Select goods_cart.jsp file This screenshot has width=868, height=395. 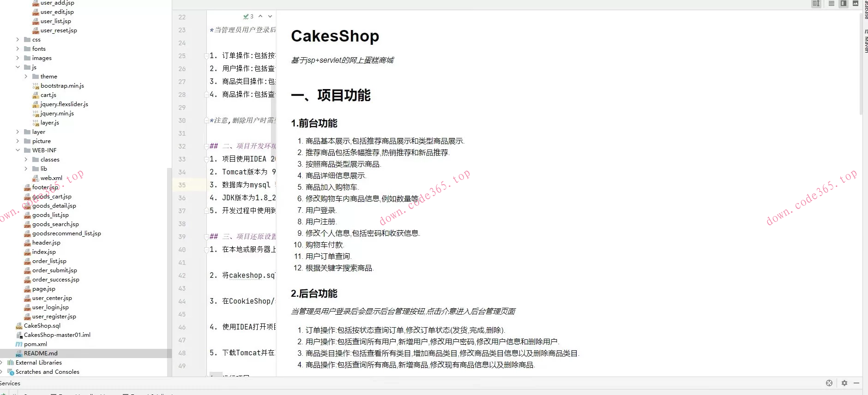tap(52, 197)
